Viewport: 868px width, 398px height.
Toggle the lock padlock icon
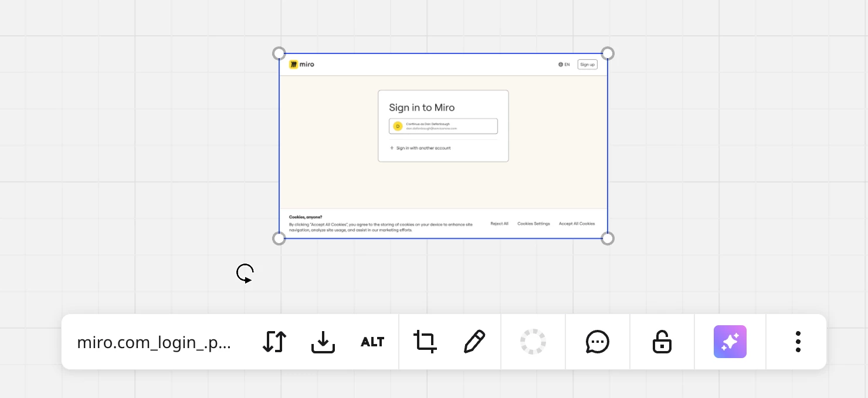(662, 342)
